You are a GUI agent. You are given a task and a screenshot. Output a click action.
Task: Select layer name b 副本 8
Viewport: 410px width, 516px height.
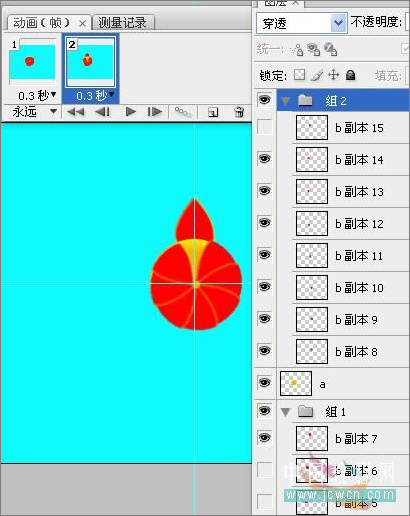tap(356, 352)
